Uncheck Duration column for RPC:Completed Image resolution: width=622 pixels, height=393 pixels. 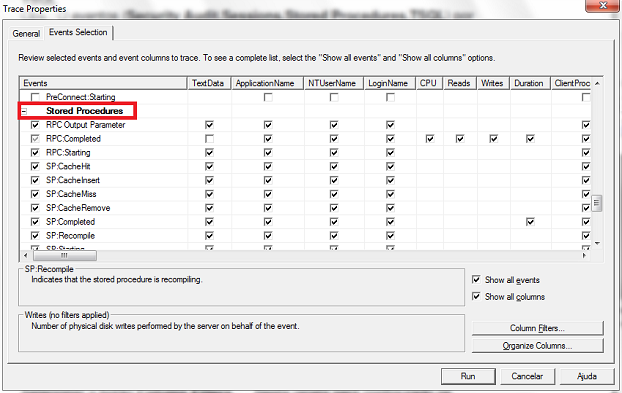coord(530,139)
